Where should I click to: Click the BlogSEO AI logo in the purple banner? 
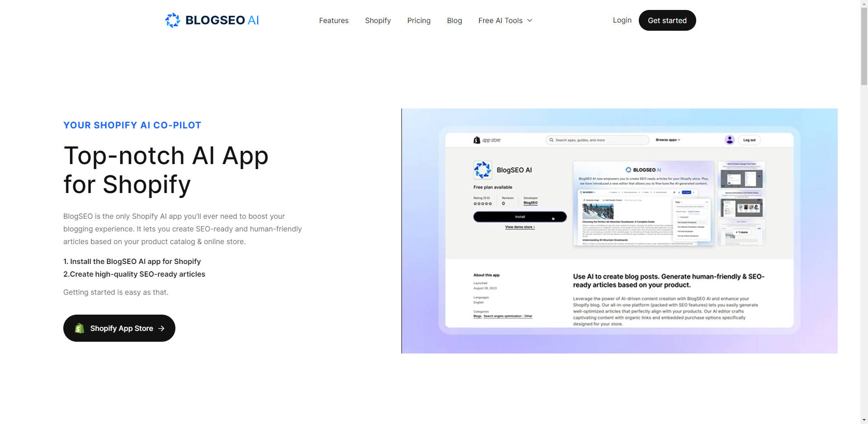[642, 170]
